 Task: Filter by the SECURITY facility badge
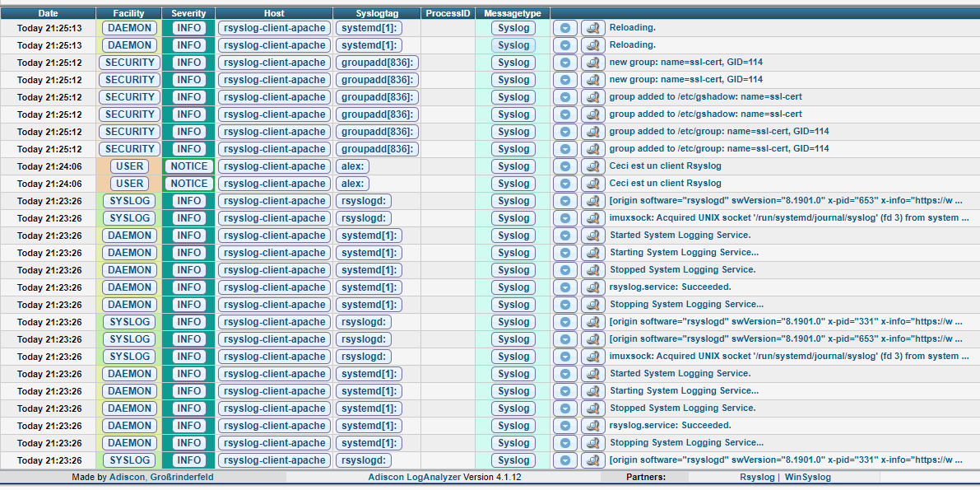click(129, 63)
